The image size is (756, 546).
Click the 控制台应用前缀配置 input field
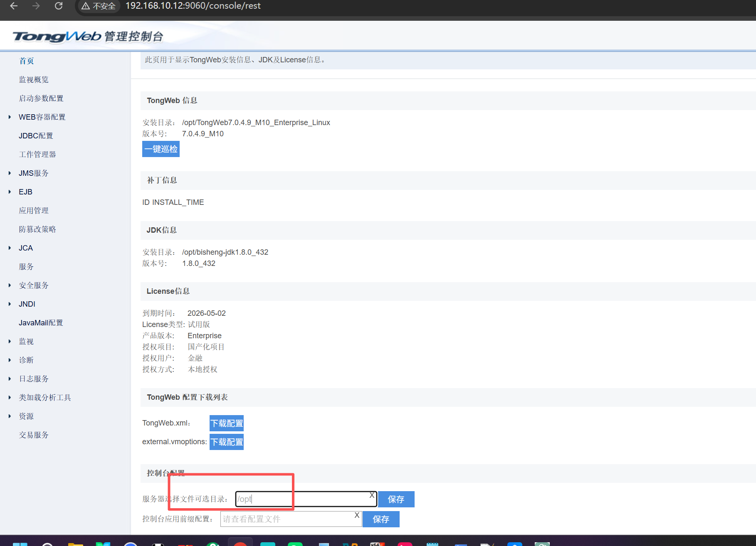291,519
